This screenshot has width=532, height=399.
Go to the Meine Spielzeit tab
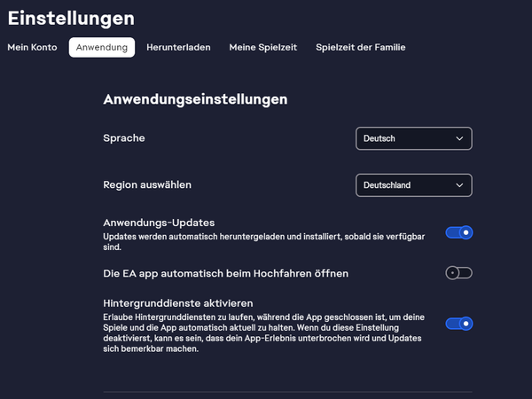[x=263, y=47]
